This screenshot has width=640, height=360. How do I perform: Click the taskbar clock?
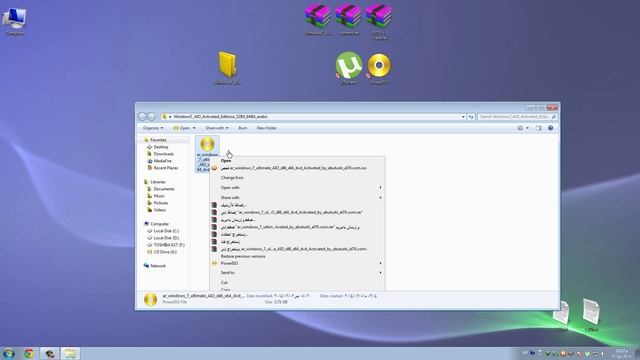pyautogui.click(x=622, y=353)
